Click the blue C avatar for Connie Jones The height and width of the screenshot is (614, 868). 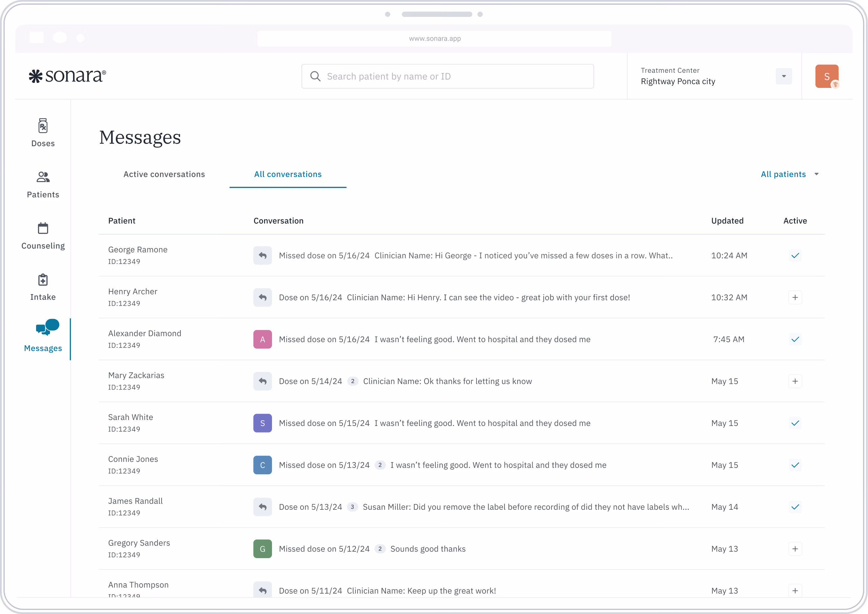point(263,465)
